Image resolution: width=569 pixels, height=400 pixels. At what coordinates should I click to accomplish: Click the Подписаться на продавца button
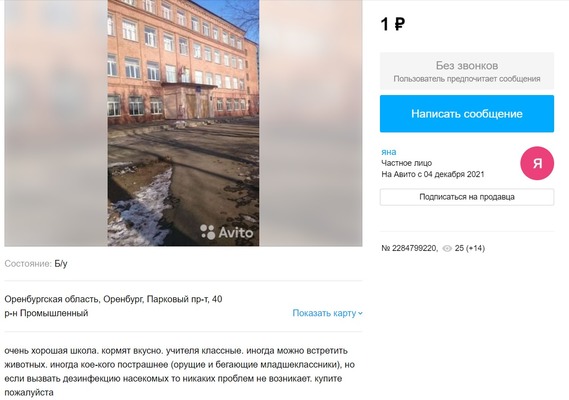click(467, 197)
